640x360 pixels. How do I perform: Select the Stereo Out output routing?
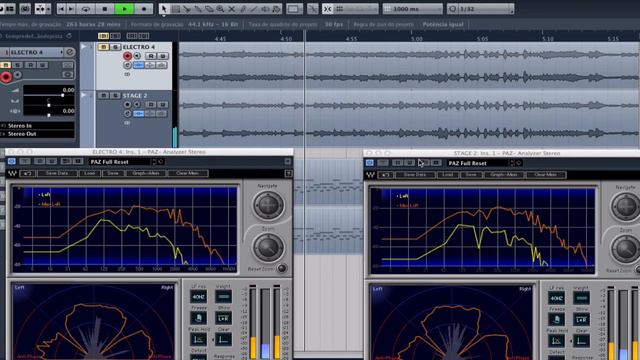[38, 134]
